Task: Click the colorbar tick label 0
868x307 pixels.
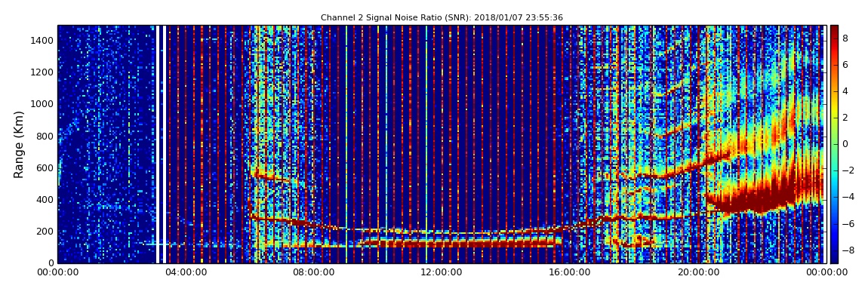Action: click(845, 144)
